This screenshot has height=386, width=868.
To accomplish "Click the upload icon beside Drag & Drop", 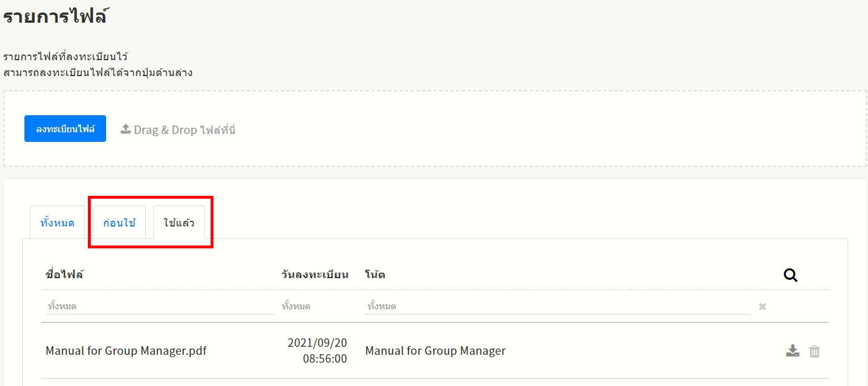I will tap(125, 129).
